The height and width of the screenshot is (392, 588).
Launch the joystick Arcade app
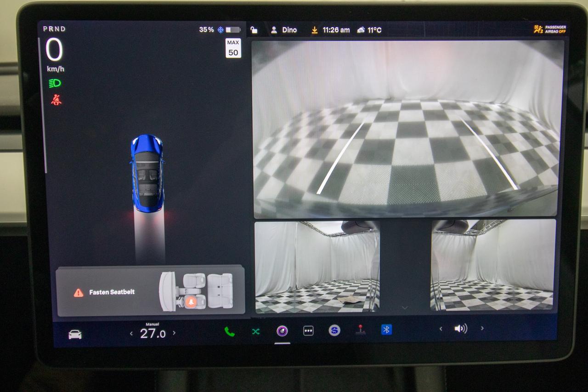click(x=361, y=330)
